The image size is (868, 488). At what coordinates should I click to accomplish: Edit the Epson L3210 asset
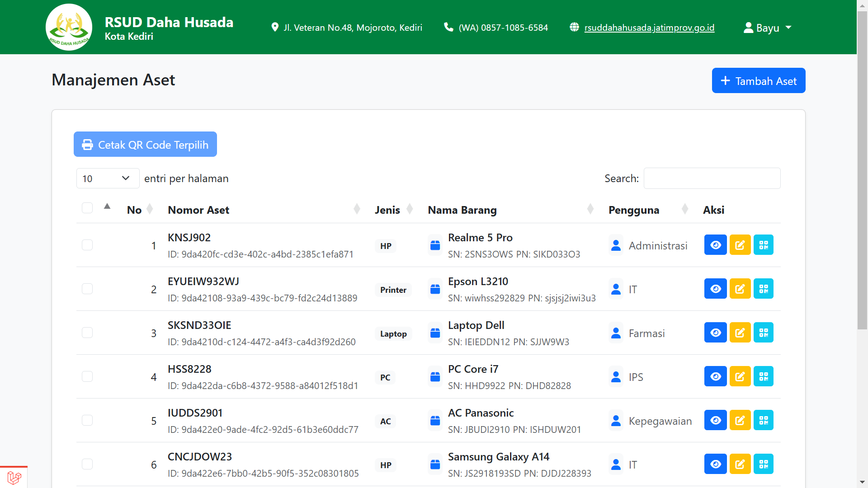740,289
